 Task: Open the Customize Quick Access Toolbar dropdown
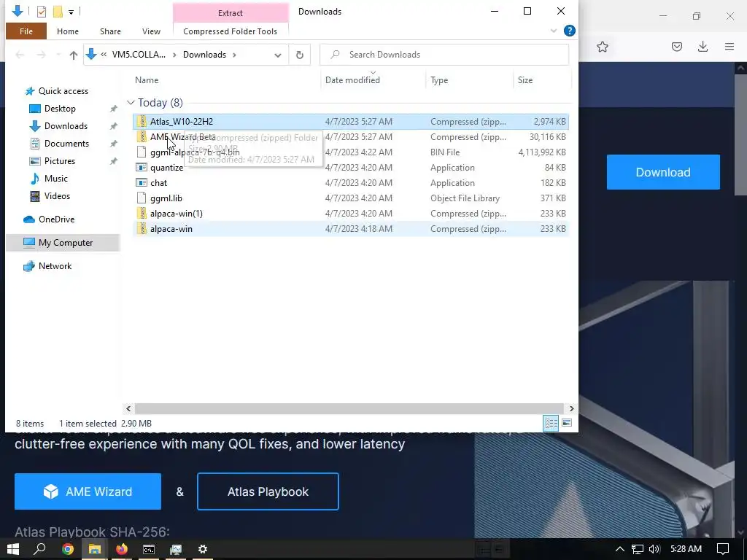click(x=71, y=12)
